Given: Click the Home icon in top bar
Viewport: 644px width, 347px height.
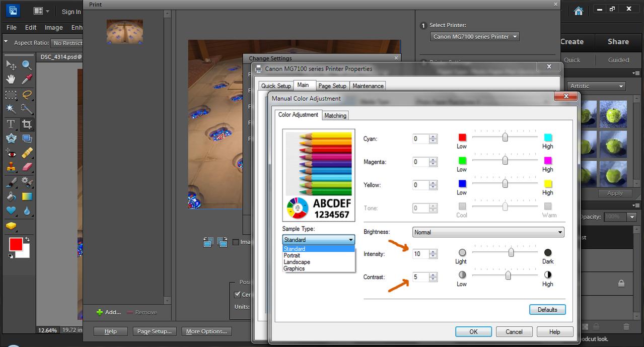Looking at the screenshot, I should [579, 11].
